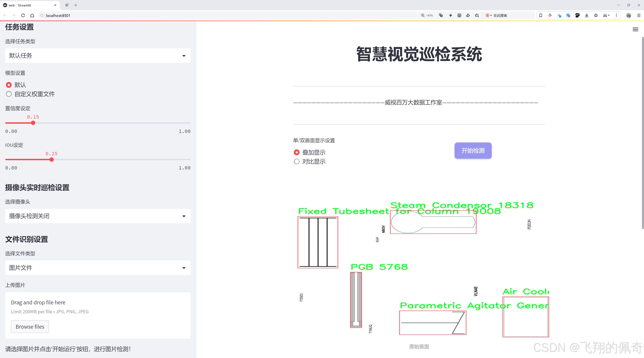This screenshot has height=358, width=644.
Task: Open the file type dropdown showing 图片文件
Action: 98,268
